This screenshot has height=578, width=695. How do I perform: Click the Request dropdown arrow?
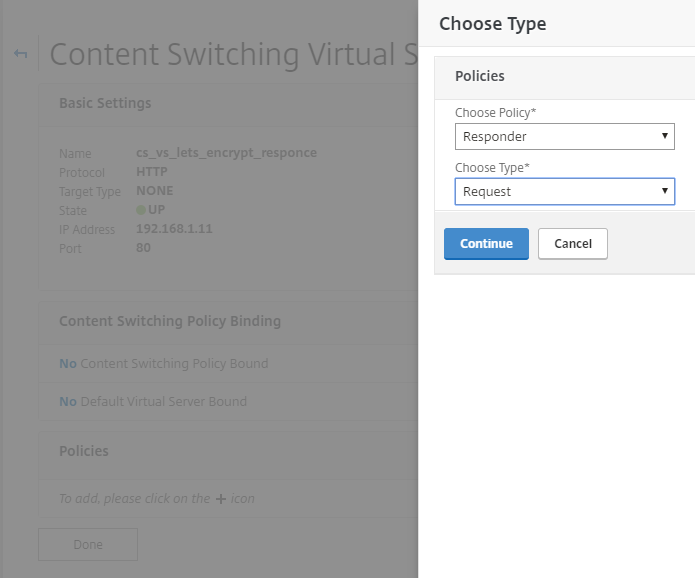point(664,191)
